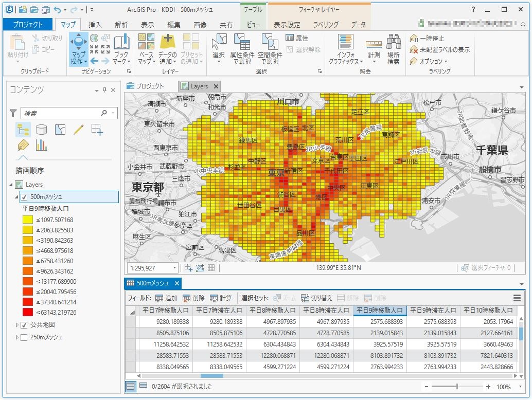532x400 pixels.
Task: Switch to the 編集 ribbon tab
Action: 174,24
